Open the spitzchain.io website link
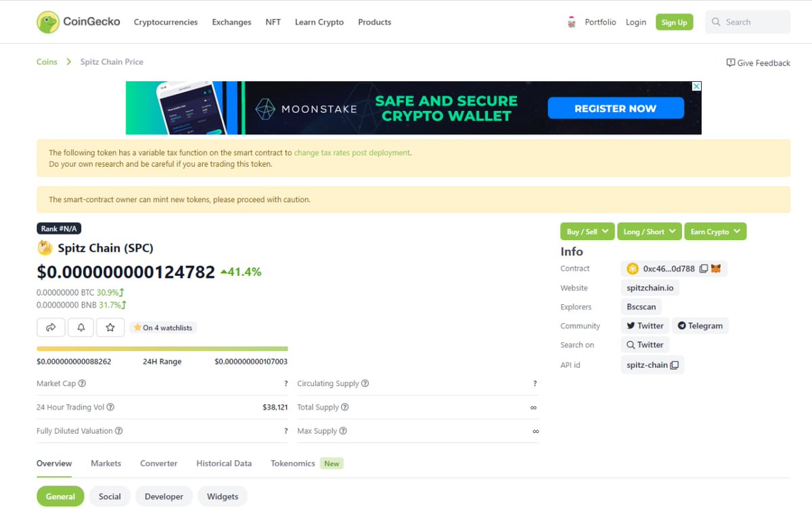Viewport: 812px width, 516px height. (650, 288)
